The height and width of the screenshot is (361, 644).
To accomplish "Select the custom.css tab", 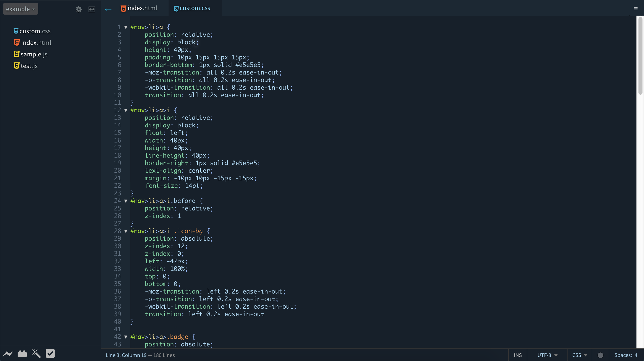I will [192, 8].
